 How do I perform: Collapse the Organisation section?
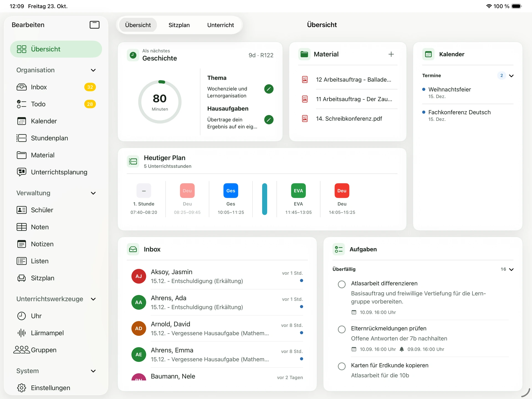click(x=93, y=70)
